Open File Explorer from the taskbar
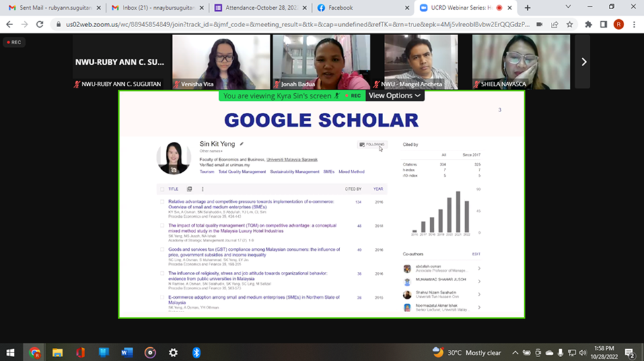This screenshot has width=644, height=361. [x=57, y=352]
